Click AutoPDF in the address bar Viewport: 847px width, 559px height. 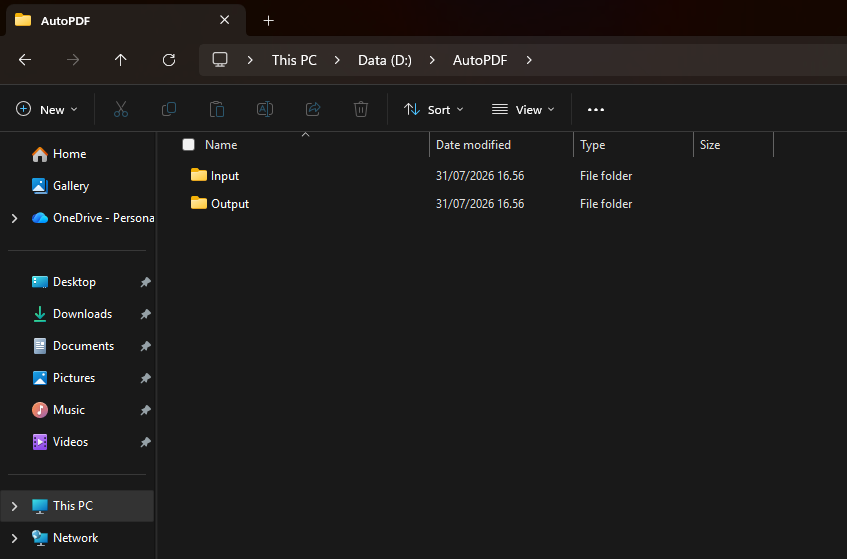coord(480,60)
